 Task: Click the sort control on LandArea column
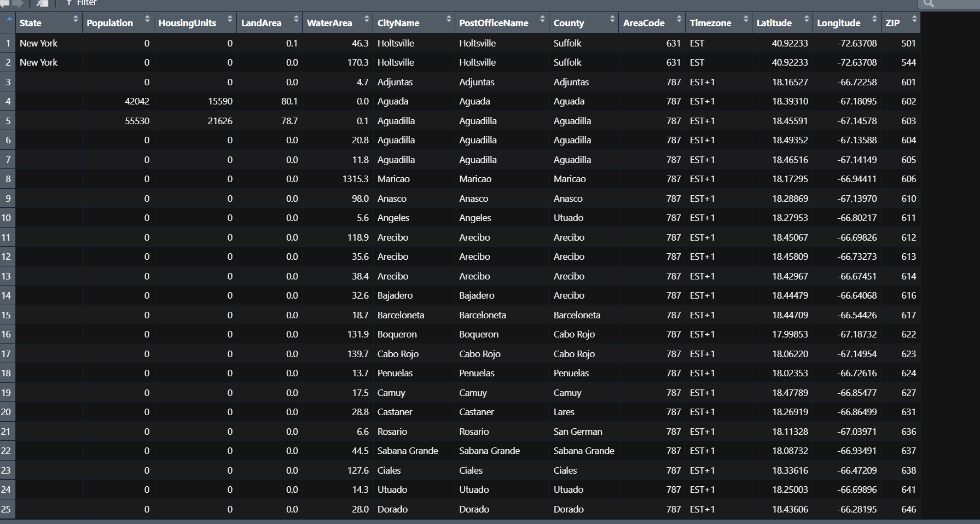click(x=295, y=22)
